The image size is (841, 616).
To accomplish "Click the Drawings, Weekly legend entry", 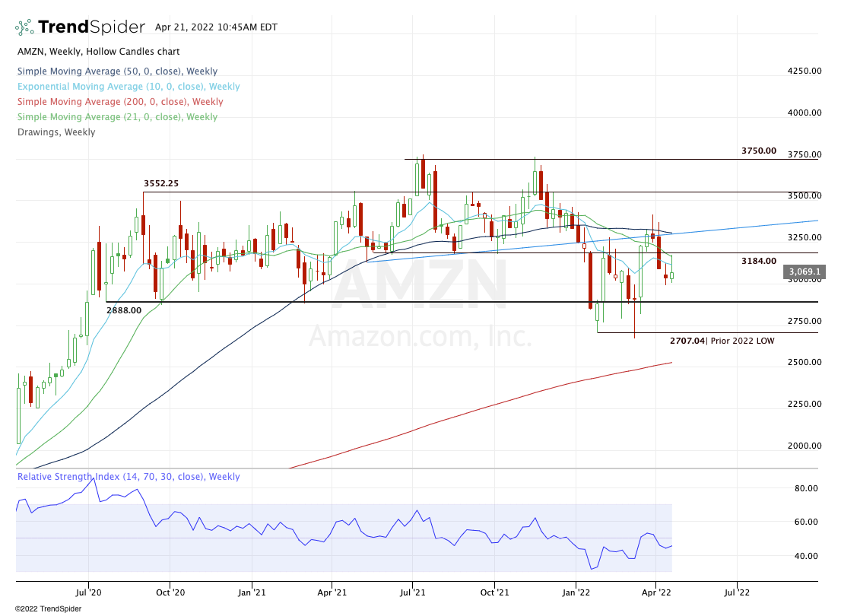I will click(56, 132).
